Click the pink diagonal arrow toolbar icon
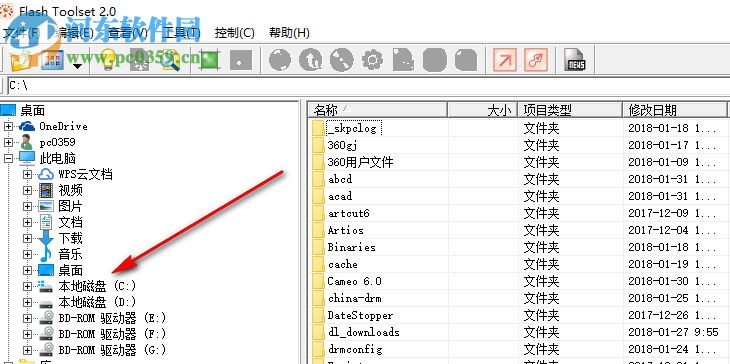730x364 pixels. [x=505, y=61]
